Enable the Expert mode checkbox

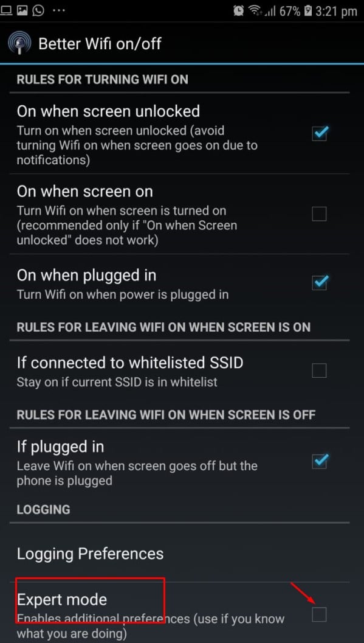coord(320,614)
